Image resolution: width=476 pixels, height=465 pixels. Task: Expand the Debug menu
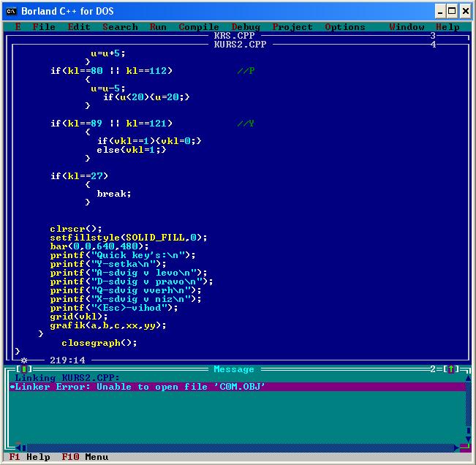[x=246, y=27]
